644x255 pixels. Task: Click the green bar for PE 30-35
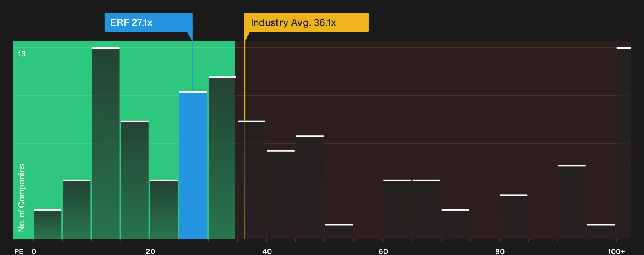(x=222, y=158)
